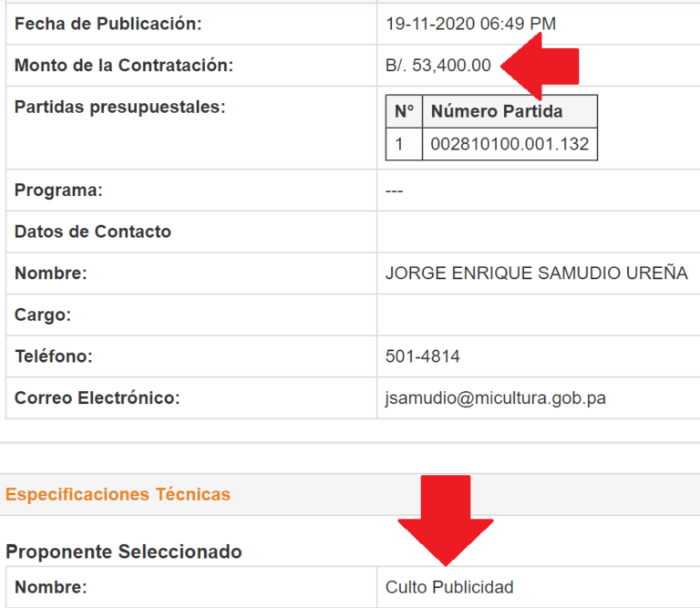Click the Proponente Seleccionado heading
700x608 pixels.
(x=124, y=551)
